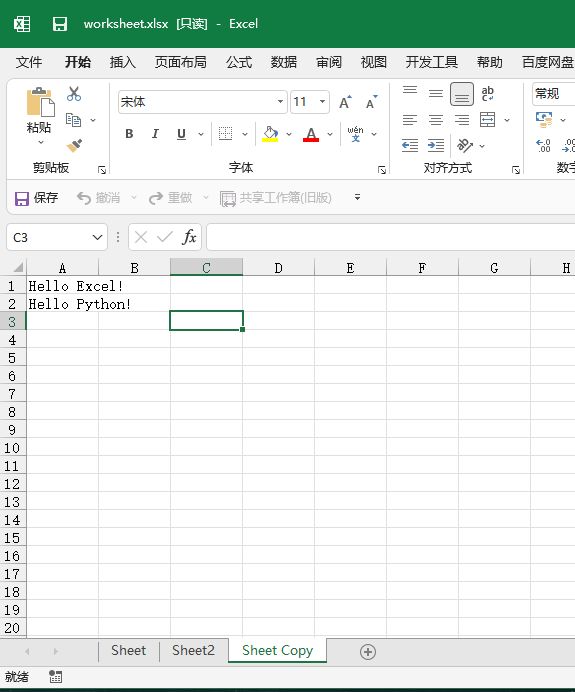Click the save disk icon in title bar
575x692 pixels.
(60, 24)
